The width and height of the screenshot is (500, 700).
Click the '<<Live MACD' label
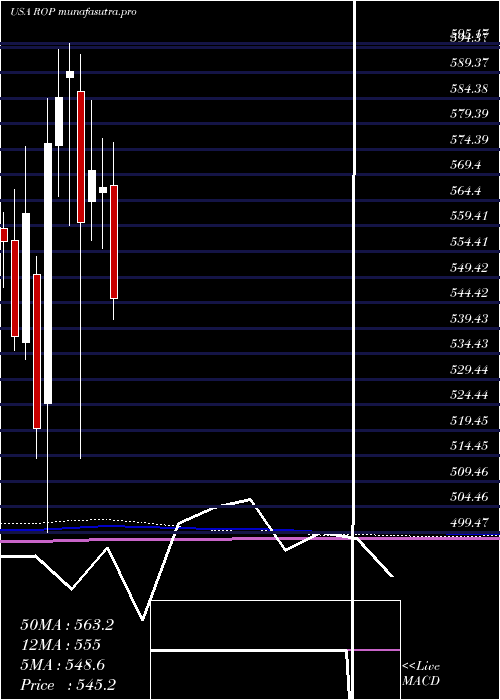421,674
